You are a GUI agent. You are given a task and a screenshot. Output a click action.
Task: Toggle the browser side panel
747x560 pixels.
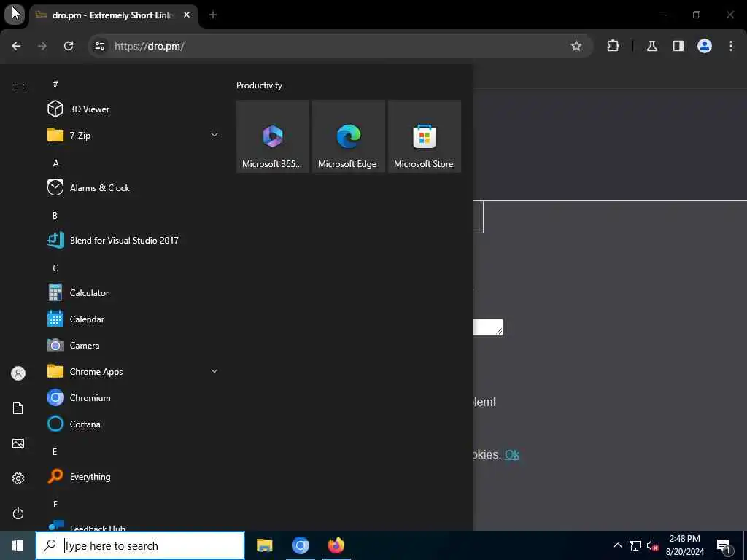pos(678,46)
